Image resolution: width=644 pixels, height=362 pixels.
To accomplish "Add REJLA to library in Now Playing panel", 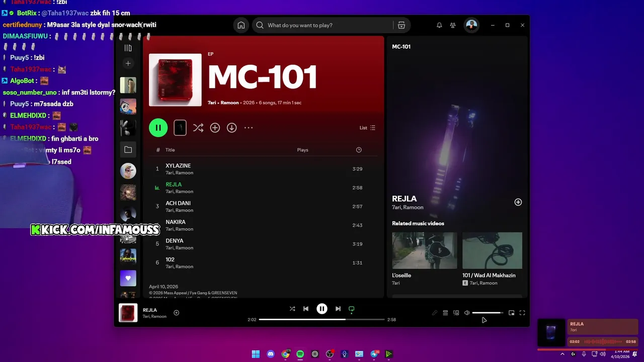I will coord(518,202).
